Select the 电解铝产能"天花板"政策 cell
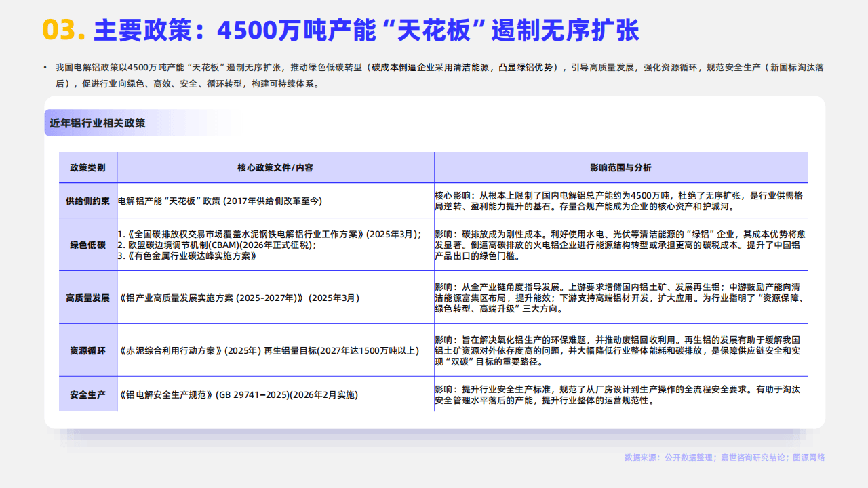 220,201
